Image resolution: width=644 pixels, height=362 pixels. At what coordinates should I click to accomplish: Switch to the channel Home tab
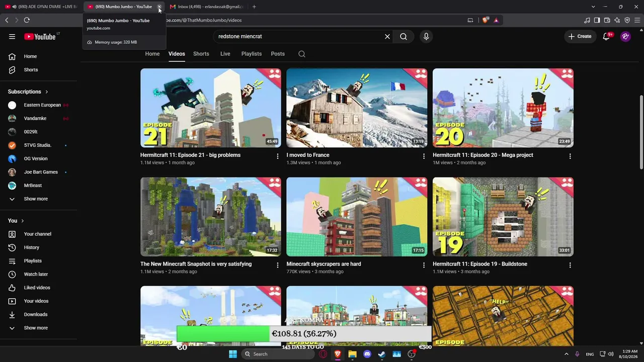[152, 54]
